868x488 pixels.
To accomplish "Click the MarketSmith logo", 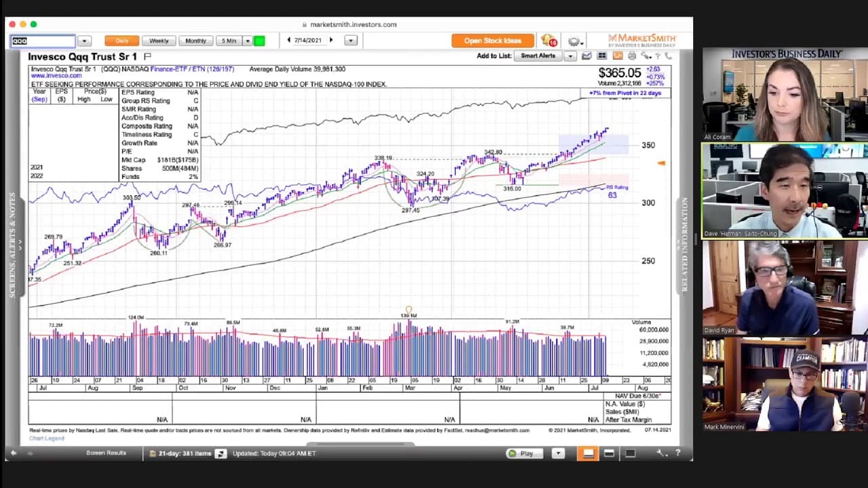I will point(641,41).
